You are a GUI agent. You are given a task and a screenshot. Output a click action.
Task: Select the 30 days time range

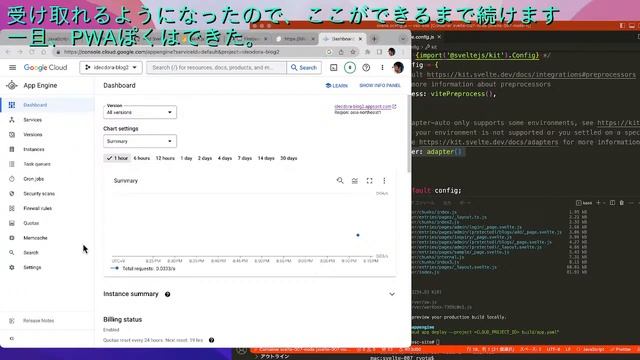[289, 158]
